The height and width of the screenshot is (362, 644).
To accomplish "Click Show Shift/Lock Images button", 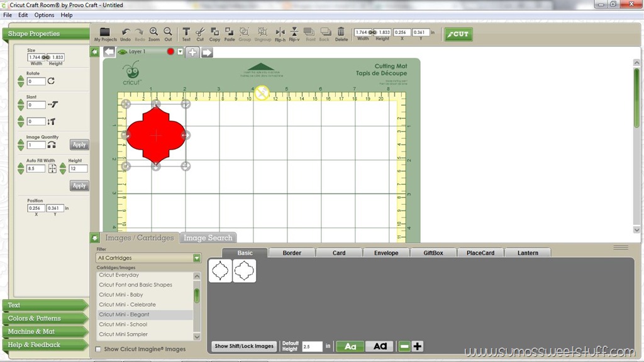I will (244, 346).
